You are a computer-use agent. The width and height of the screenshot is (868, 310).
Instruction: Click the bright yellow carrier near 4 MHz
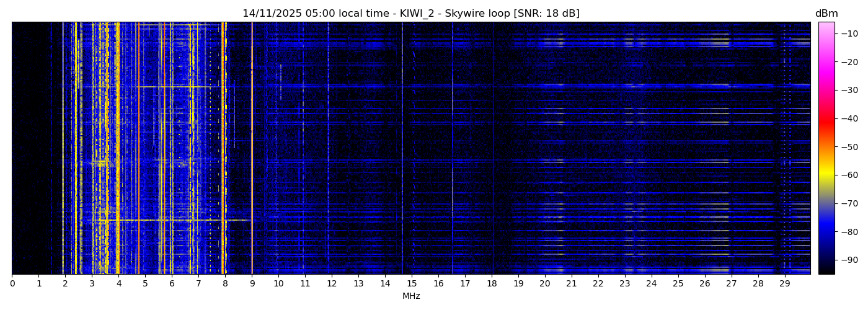coord(117,149)
